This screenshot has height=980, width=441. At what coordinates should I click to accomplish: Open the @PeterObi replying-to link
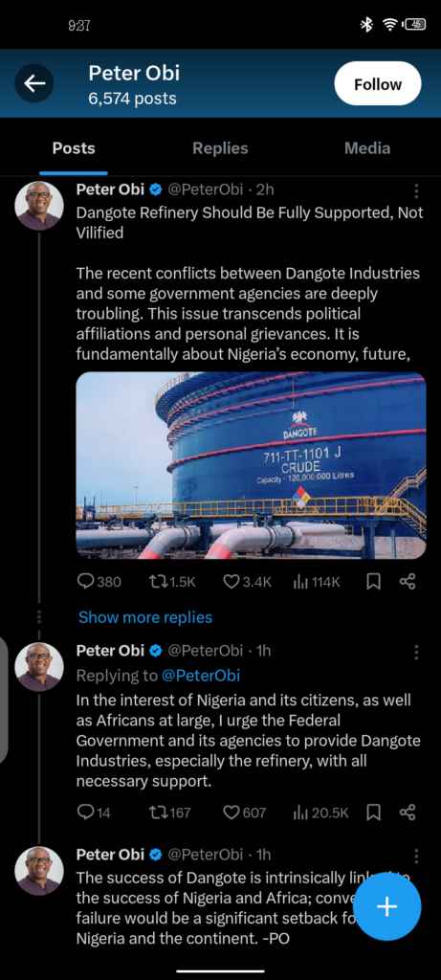201,676
